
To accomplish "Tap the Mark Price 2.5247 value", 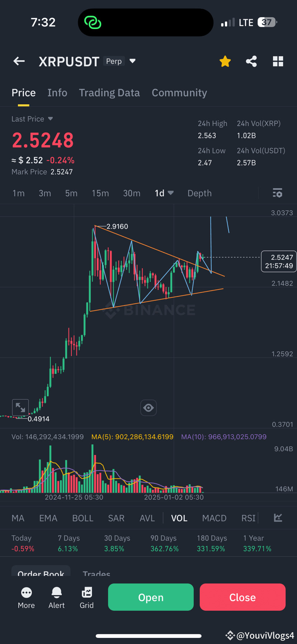I will 62,172.
